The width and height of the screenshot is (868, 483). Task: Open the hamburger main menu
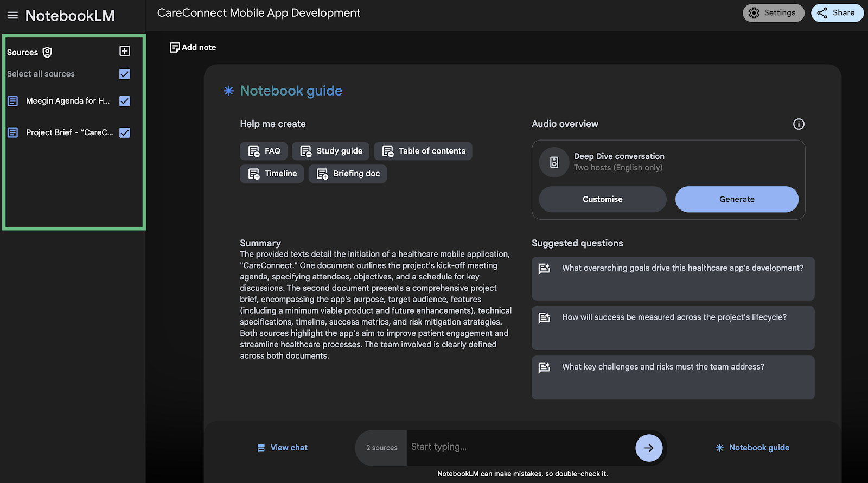[12, 16]
